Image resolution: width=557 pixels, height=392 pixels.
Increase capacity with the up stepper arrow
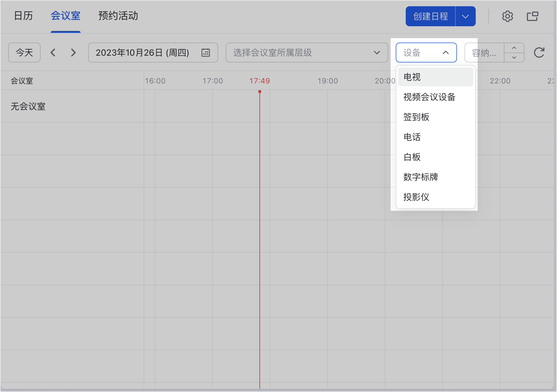[514, 48]
